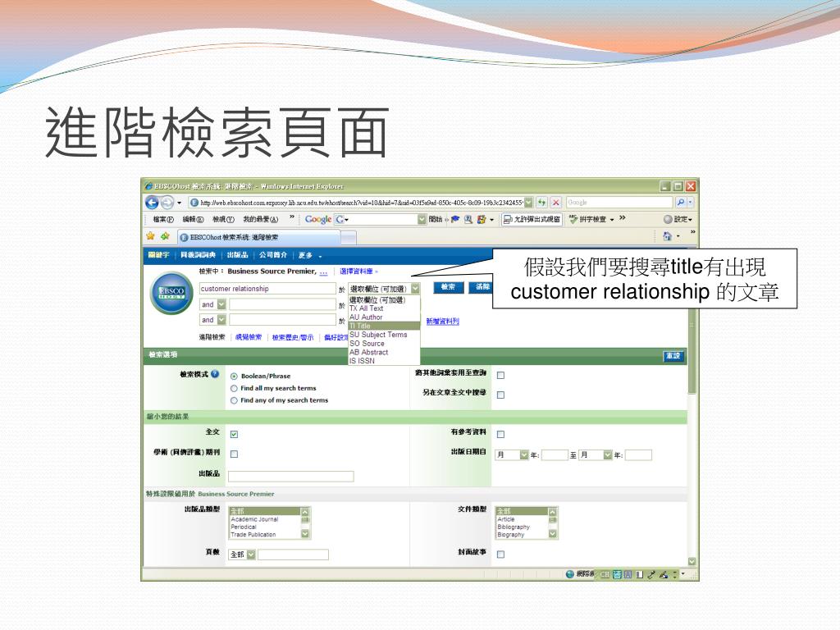The image size is (840, 630).
Task: Click the Home icon in the IE command bar
Action: 667,236
